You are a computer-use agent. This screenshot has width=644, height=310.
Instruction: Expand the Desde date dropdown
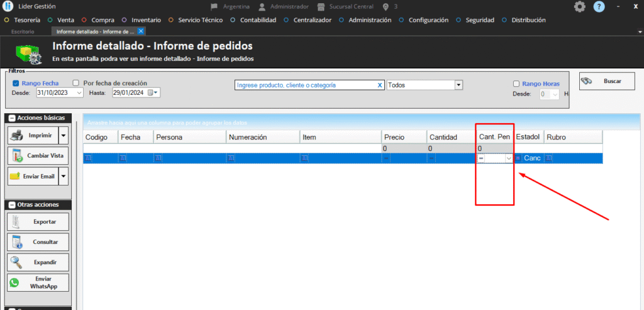click(79, 93)
